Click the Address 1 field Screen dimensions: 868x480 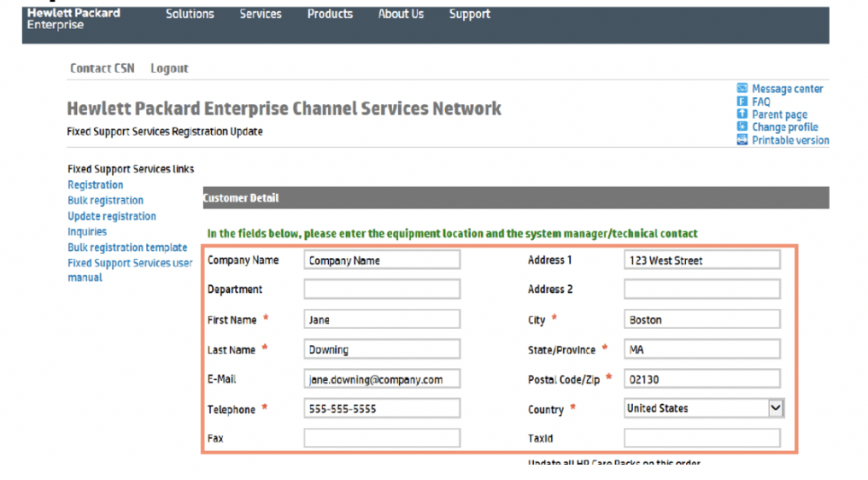tap(702, 260)
